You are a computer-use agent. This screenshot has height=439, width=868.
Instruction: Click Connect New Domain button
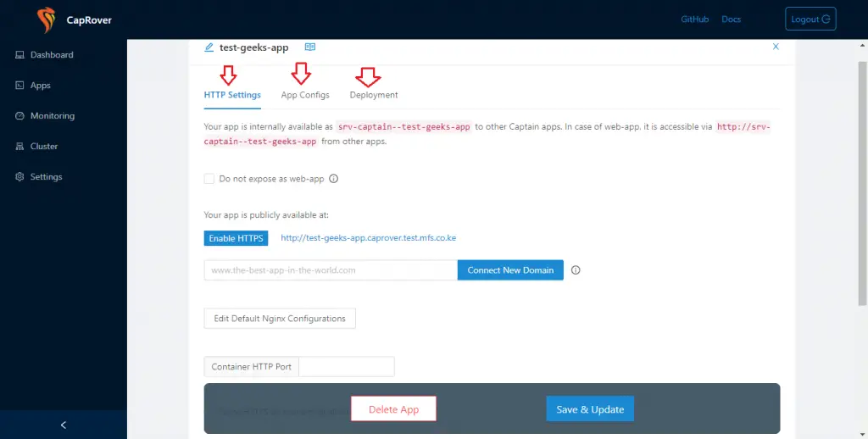tap(510, 270)
